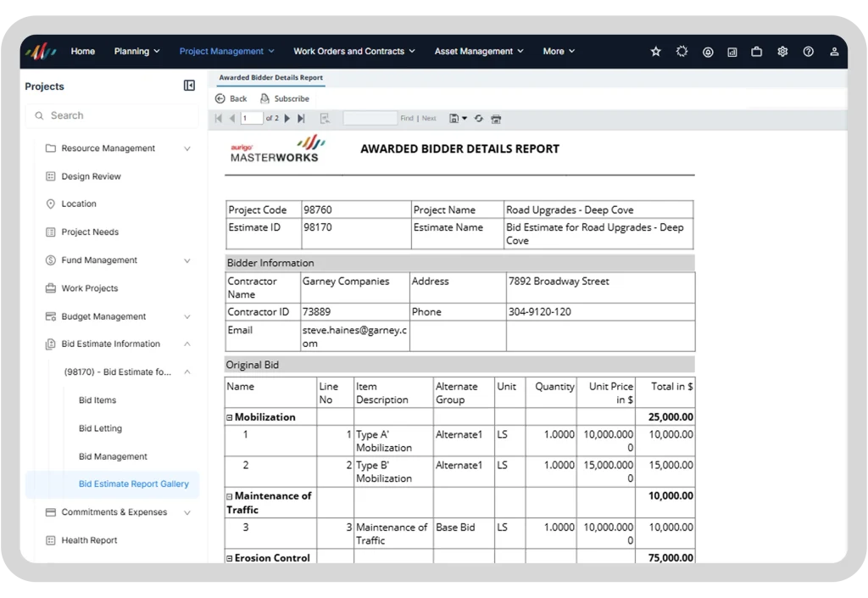Open the favorites star icon

click(x=655, y=52)
